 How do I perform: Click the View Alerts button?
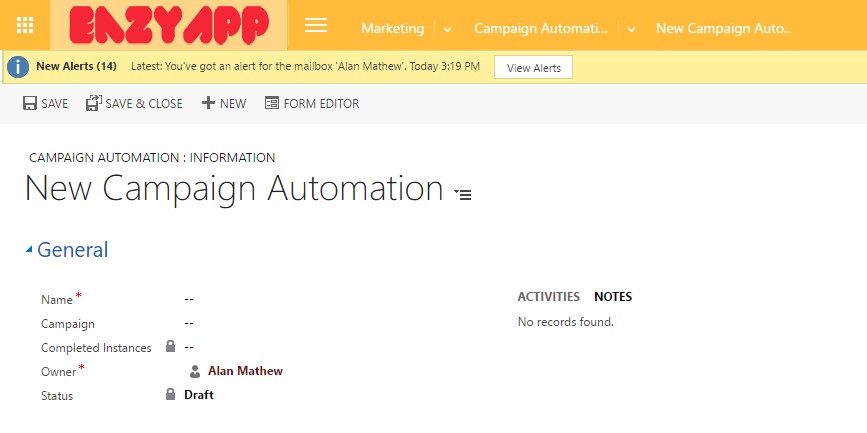(534, 67)
